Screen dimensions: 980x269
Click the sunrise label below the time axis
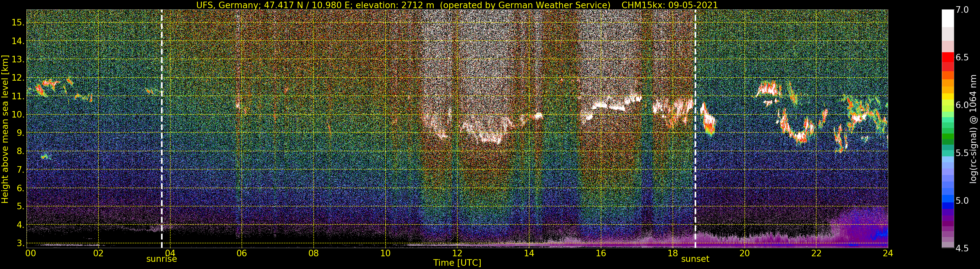pos(162,259)
